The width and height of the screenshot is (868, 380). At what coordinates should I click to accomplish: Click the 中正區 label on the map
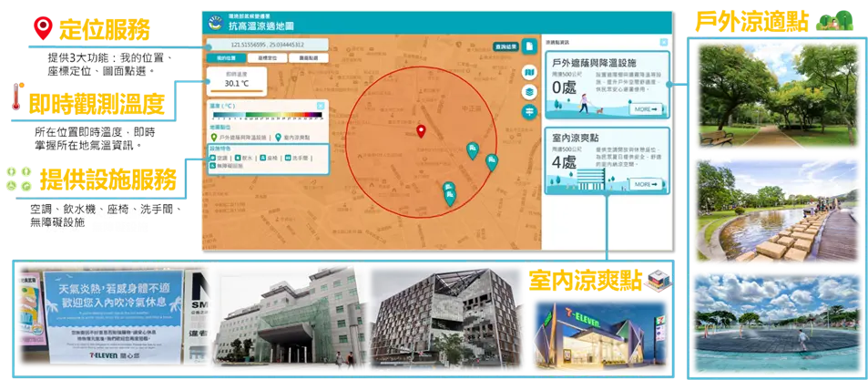click(x=471, y=108)
